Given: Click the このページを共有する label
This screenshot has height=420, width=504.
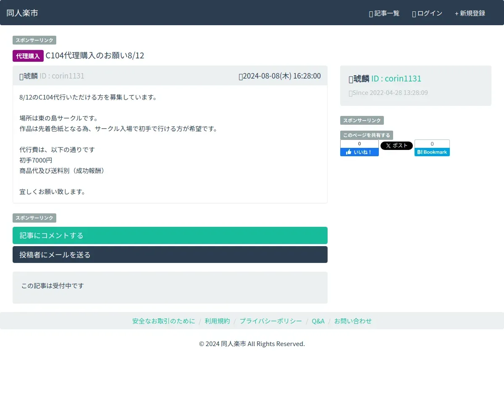Looking at the screenshot, I should 367,135.
